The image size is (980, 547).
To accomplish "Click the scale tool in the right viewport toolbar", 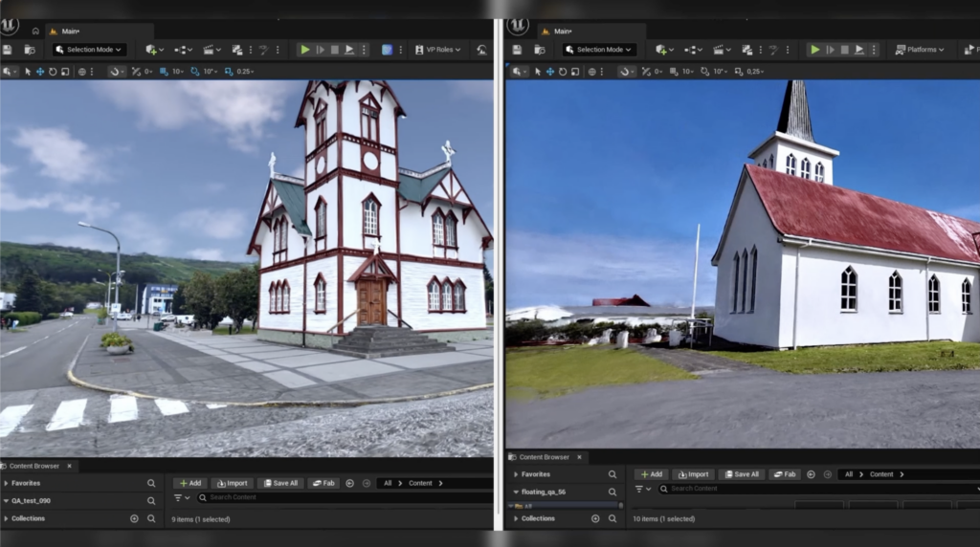I will (x=574, y=72).
